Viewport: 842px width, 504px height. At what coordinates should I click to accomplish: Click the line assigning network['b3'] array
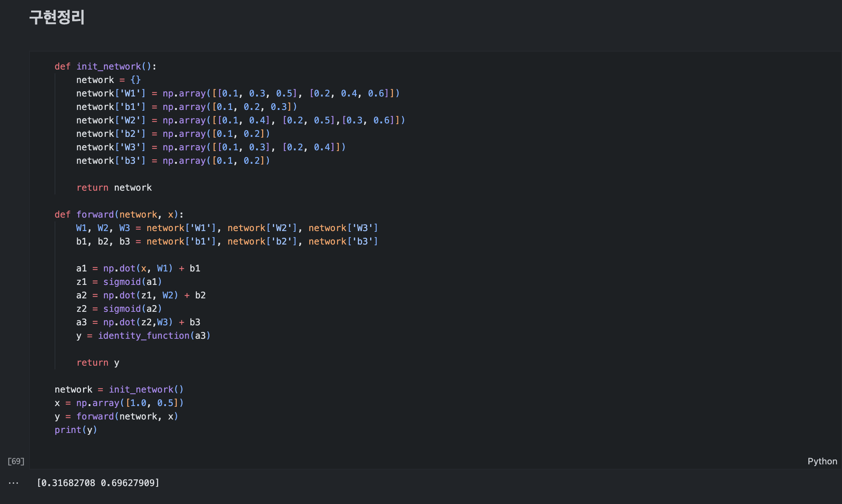click(173, 161)
